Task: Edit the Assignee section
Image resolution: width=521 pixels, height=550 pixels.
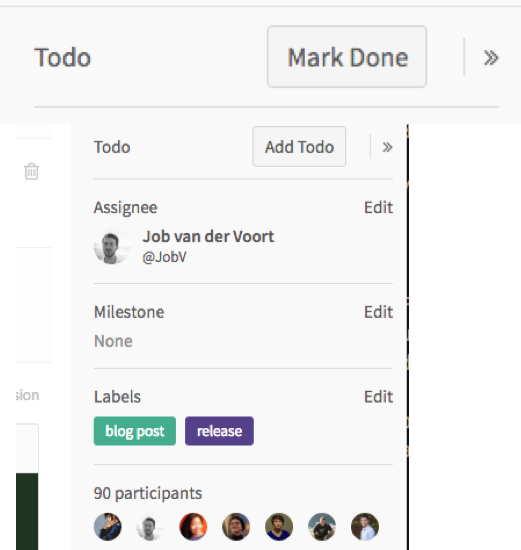Action: pos(378,207)
